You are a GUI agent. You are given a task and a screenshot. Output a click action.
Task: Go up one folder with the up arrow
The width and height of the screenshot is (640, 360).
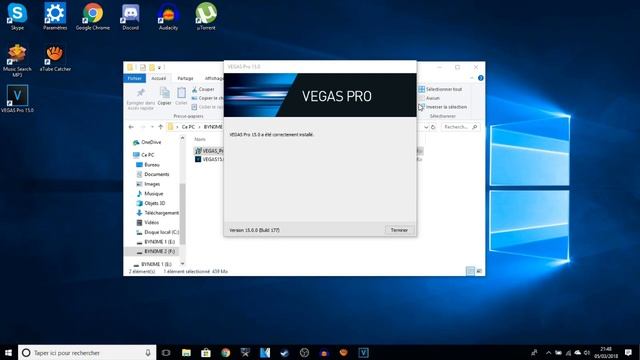pos(160,127)
